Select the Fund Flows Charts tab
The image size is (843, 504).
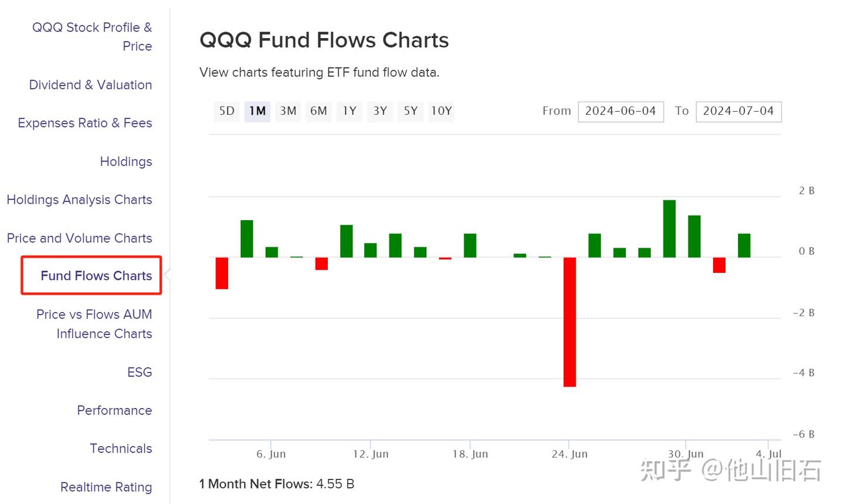click(96, 276)
